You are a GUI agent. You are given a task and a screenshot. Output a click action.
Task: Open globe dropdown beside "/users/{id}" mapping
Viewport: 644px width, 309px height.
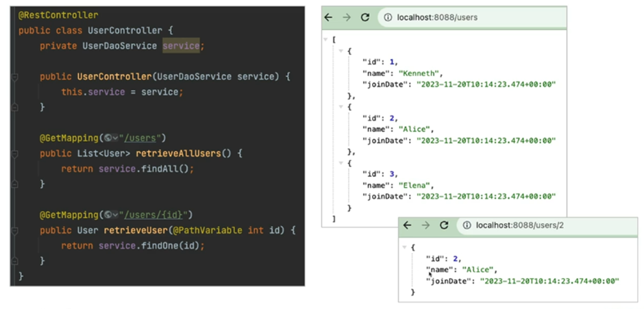pos(115,215)
